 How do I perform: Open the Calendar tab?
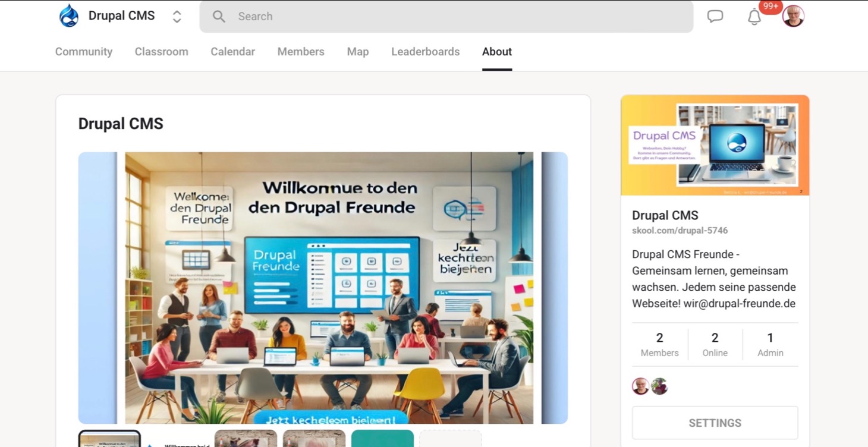pyautogui.click(x=232, y=52)
